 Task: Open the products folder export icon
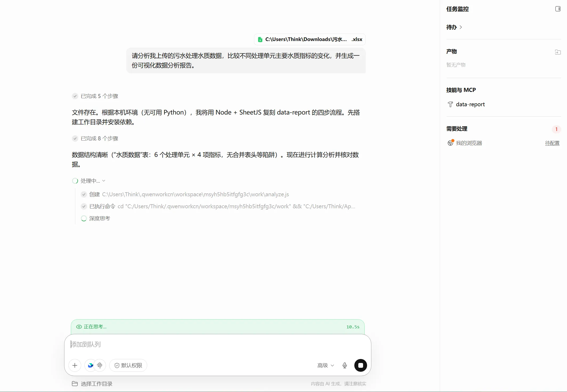click(558, 52)
